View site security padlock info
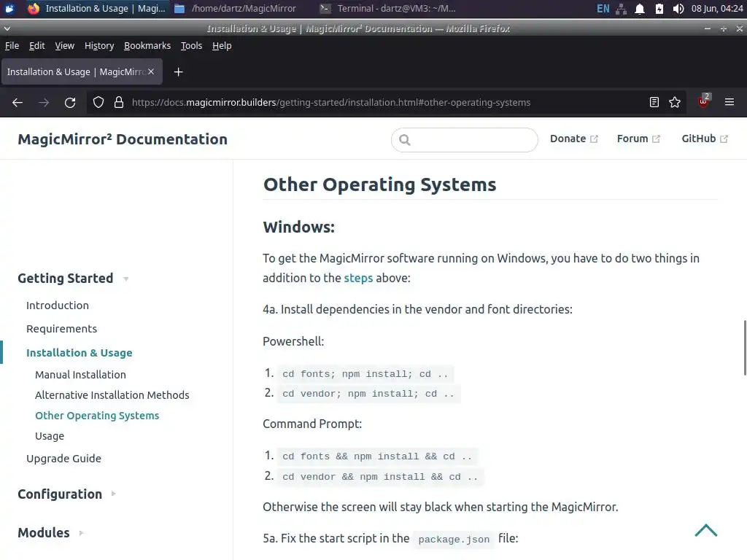The image size is (747, 560). [119, 102]
